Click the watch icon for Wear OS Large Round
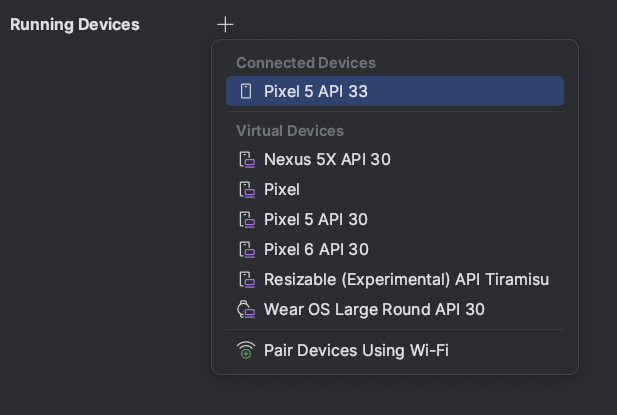The image size is (617, 415). 246,309
